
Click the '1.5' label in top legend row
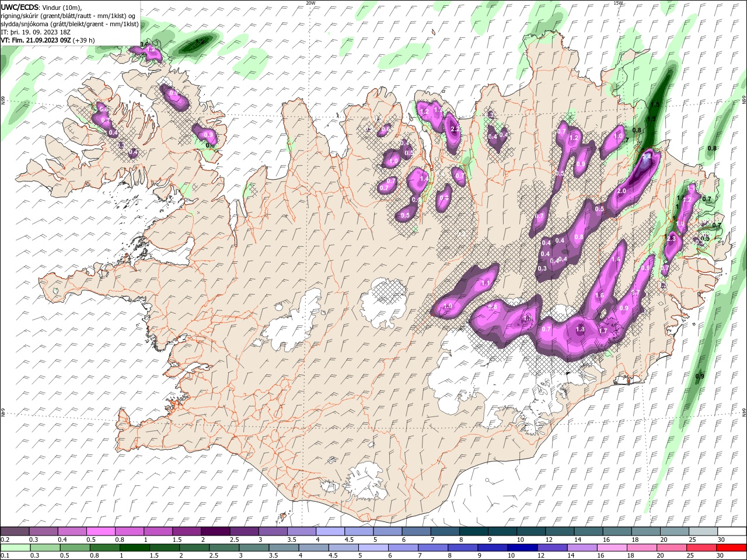pyautogui.click(x=177, y=540)
